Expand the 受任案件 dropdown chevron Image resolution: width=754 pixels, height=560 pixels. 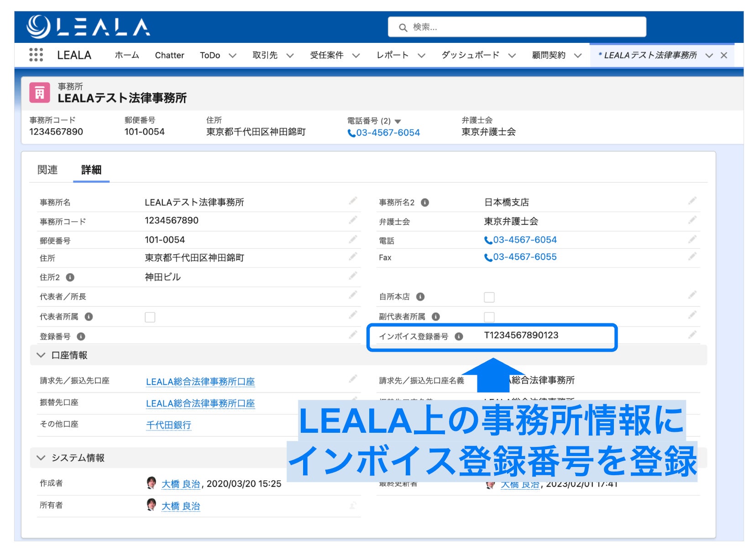(356, 56)
